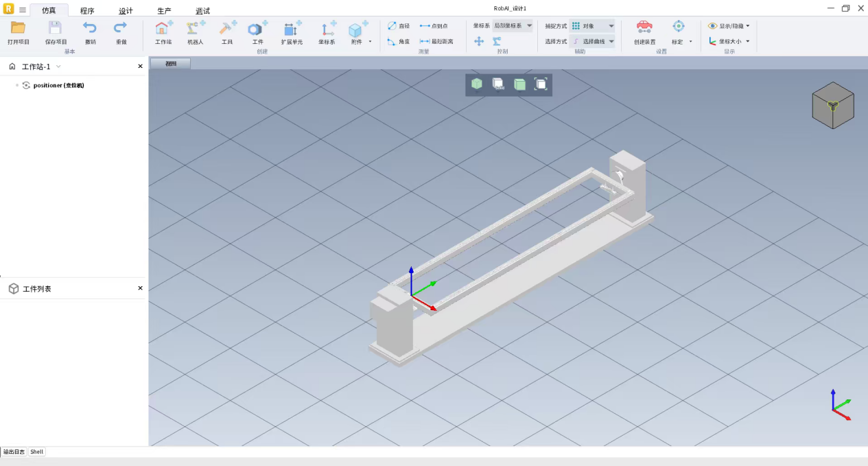
Task: Open the 局部坐标系 coordinate system dropdown
Action: coord(512,26)
